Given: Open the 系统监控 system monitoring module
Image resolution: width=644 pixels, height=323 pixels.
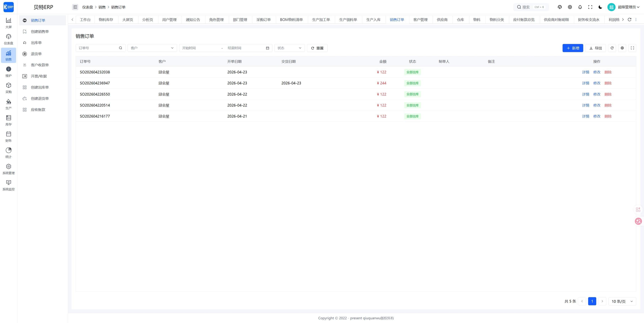Looking at the screenshot, I should tap(9, 185).
